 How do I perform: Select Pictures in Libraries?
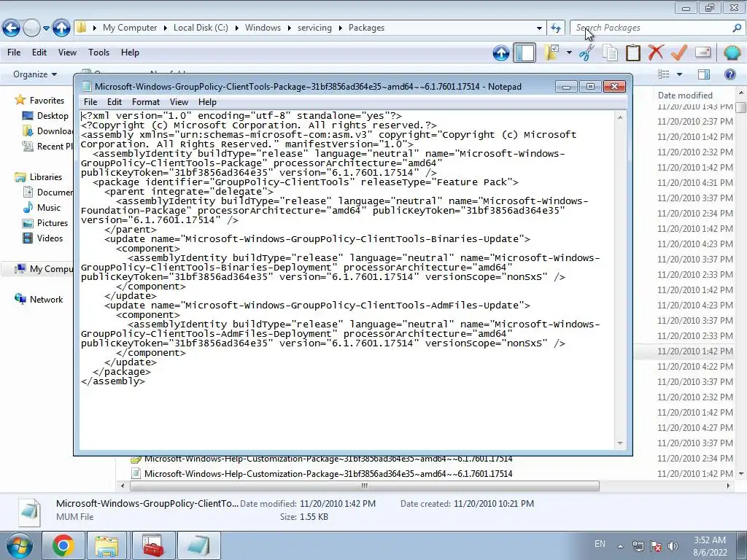coord(53,223)
